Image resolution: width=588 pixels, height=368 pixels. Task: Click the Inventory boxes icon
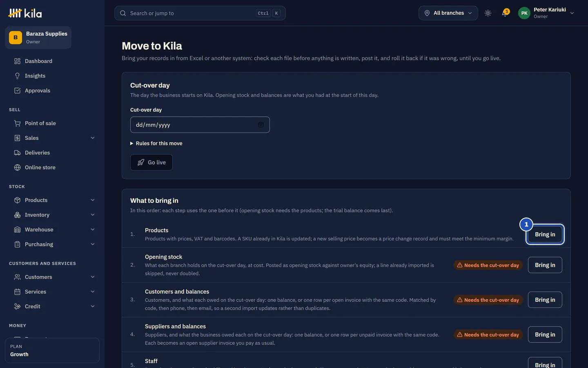[17, 215]
